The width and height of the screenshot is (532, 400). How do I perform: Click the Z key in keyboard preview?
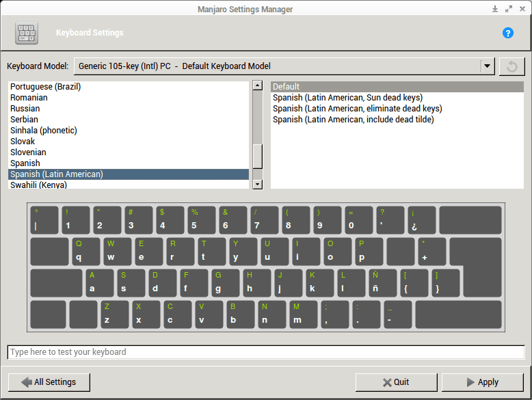click(x=115, y=315)
